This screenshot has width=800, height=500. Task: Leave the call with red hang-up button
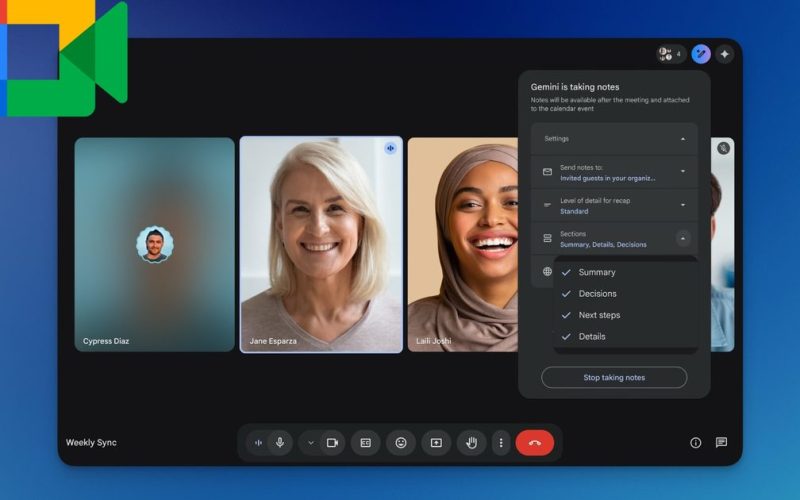click(535, 443)
